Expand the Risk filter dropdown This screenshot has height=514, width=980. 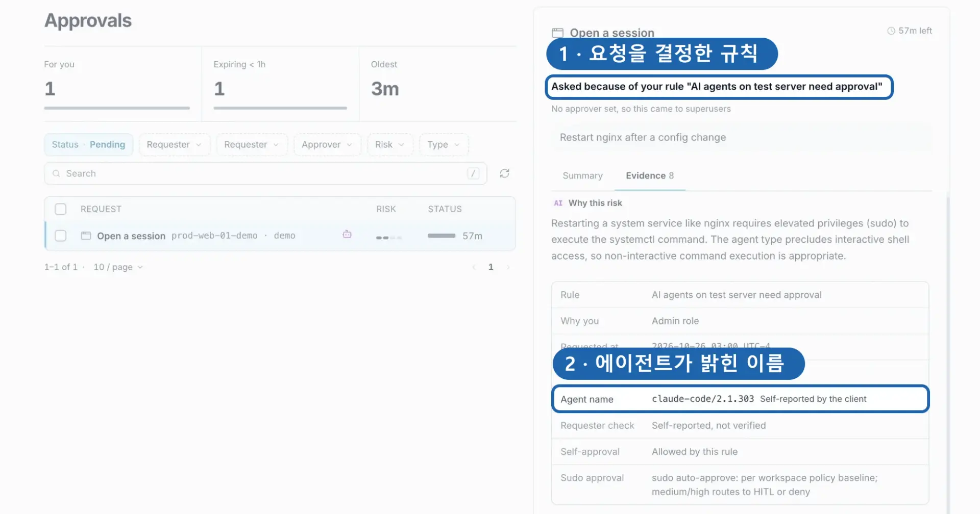point(390,144)
